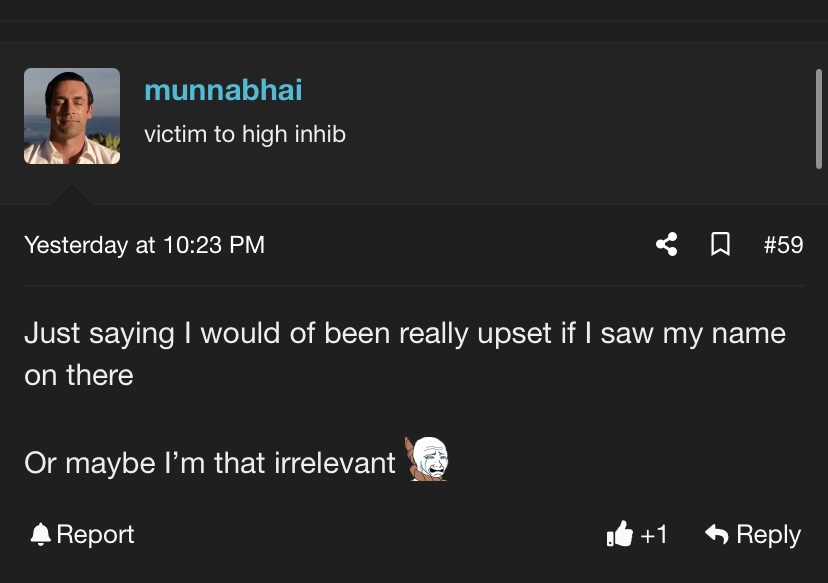The image size is (828, 583).
Task: Click the bell icon beside Report
Action: 41,534
